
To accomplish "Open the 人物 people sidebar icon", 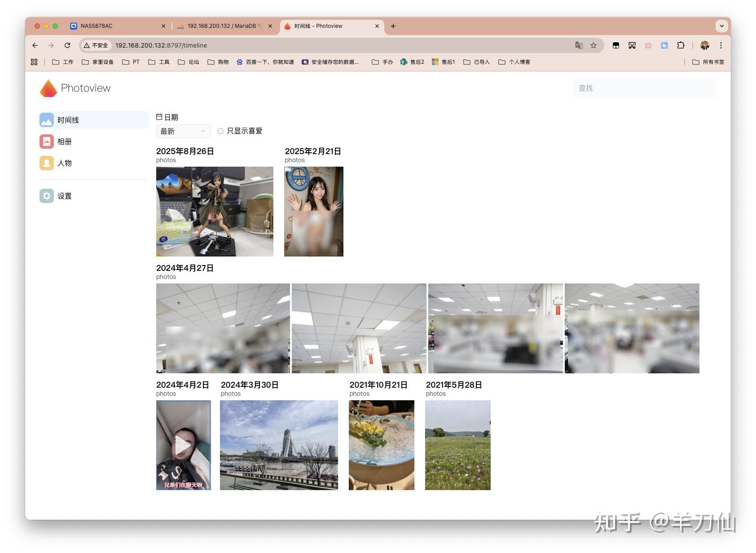I will 46,163.
